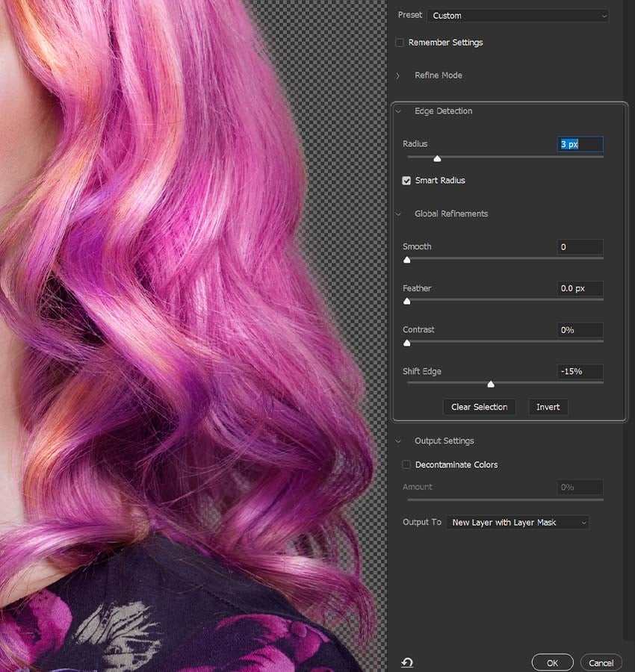Open the Output To dropdown

pos(517,522)
